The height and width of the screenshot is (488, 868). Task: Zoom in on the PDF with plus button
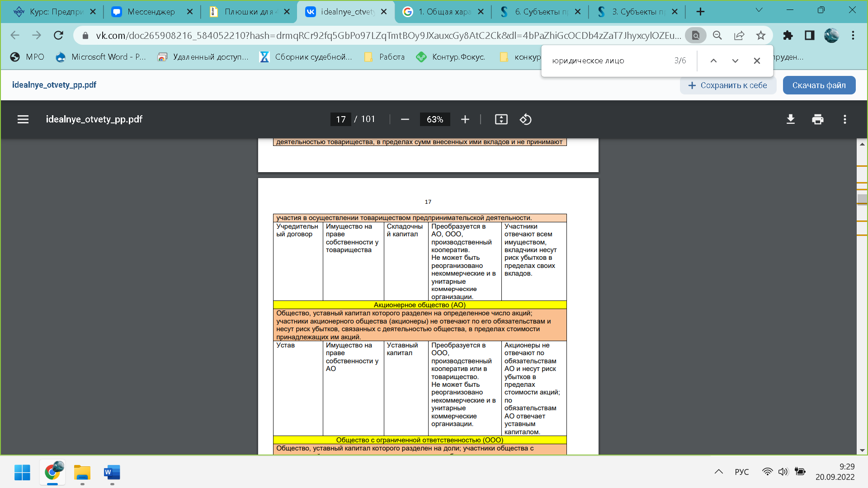tap(465, 119)
